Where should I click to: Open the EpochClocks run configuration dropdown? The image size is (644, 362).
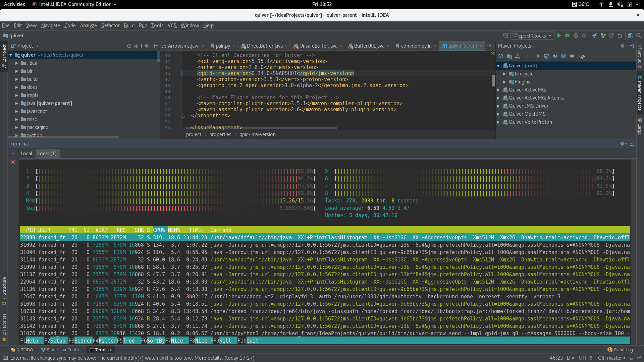pos(532,36)
